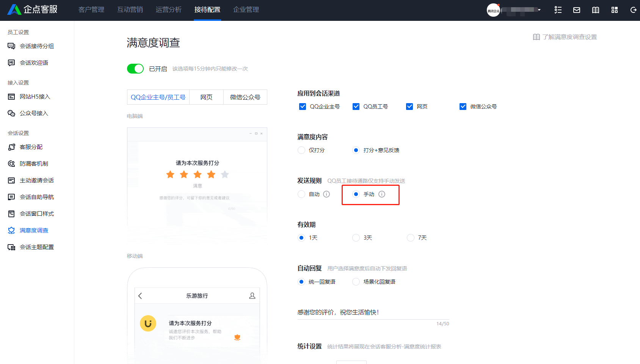Screen dimensions: 640x364
Task: Select the 仅打分 radio option
Action: click(301, 150)
